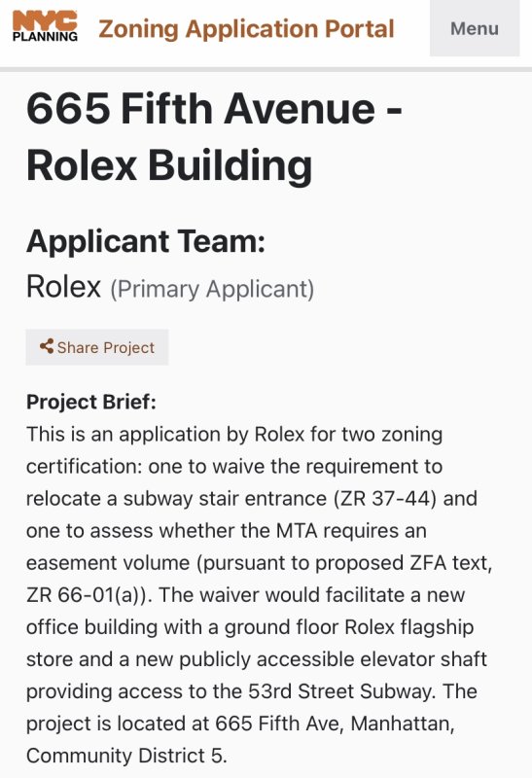Select the Applicant Team heading
The image size is (532, 778).
(146, 241)
